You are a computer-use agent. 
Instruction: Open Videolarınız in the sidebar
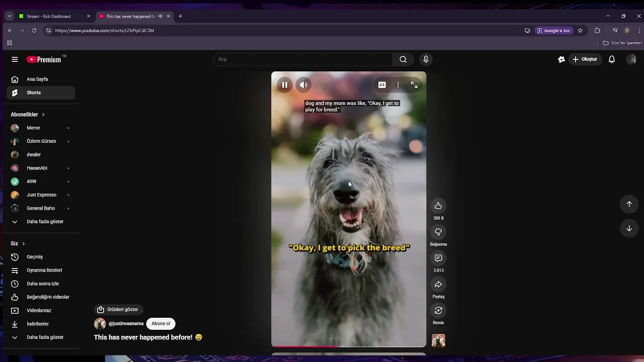(x=41, y=310)
